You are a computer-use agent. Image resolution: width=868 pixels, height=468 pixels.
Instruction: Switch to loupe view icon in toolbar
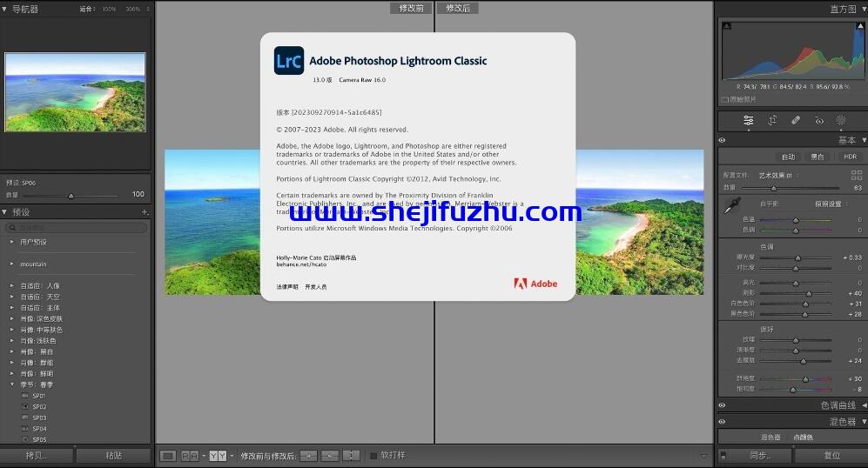click(x=168, y=456)
